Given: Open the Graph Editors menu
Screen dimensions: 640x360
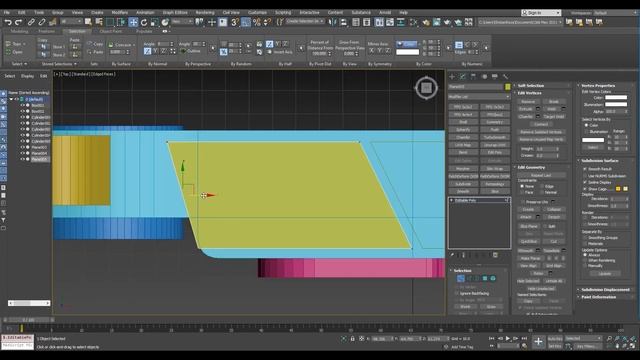Looking at the screenshot, I should point(175,13).
